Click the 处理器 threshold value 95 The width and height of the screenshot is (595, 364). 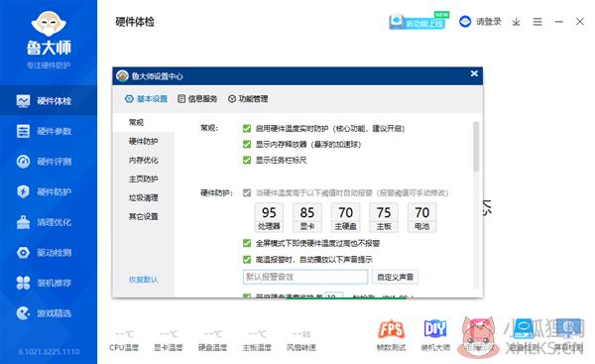pos(269,212)
